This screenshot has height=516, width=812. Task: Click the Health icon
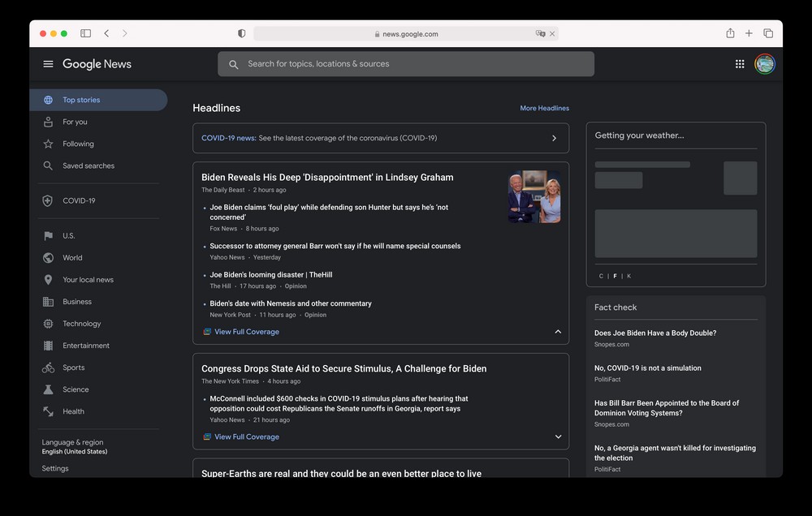pyautogui.click(x=48, y=411)
